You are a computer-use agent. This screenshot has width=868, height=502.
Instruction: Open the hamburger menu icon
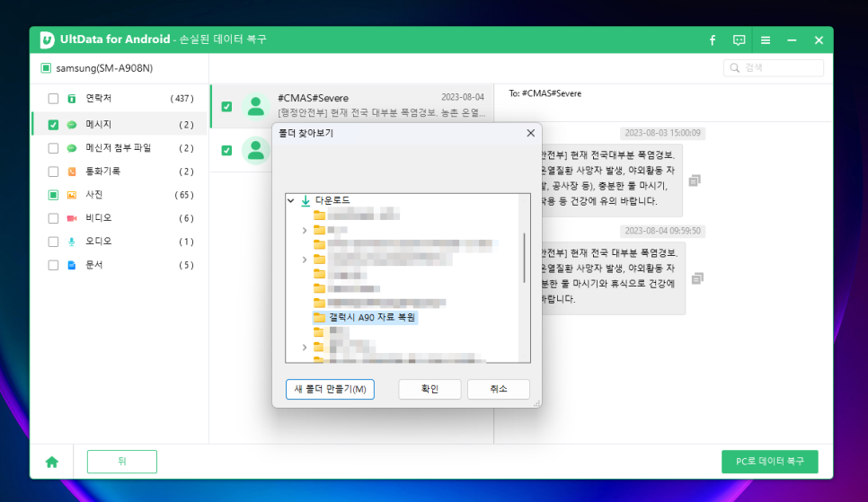(x=766, y=40)
